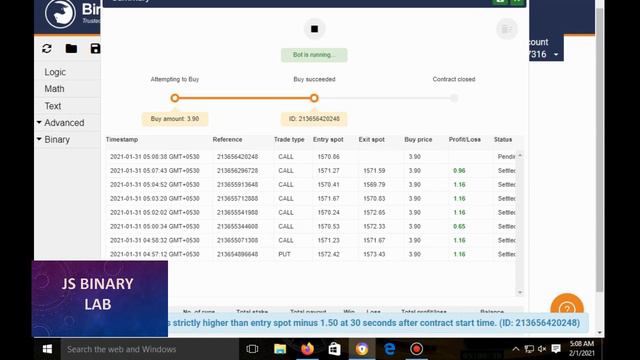Click the trade table scroll down arrow
640x360 pixels.
click(520, 292)
